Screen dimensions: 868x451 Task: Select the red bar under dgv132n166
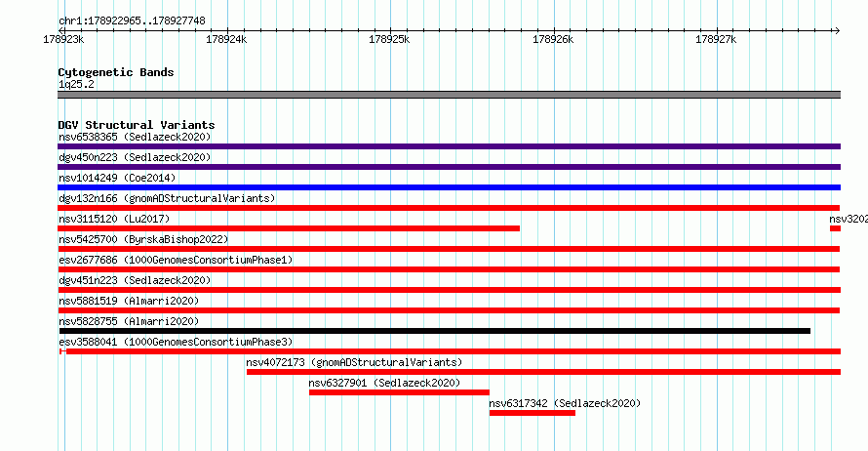coord(449,208)
